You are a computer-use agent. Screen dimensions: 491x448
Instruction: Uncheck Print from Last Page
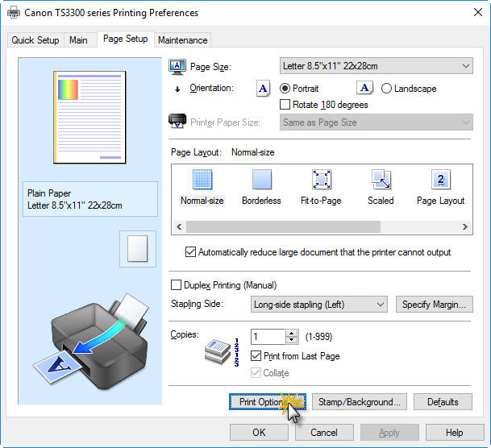256,356
